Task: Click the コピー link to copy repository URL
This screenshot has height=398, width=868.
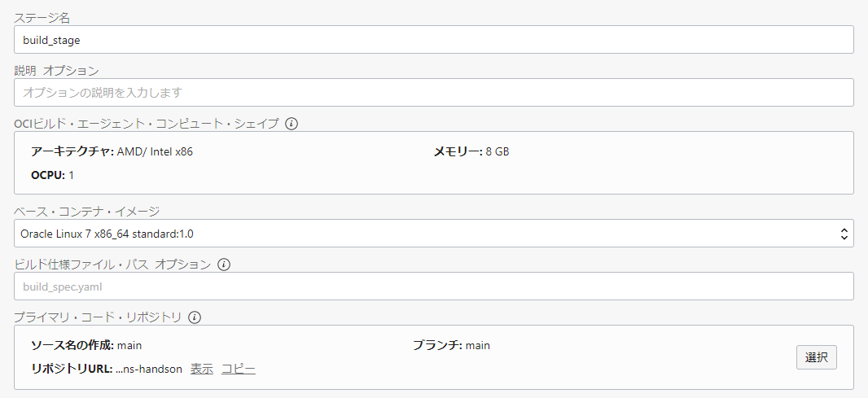Action: 239,369
